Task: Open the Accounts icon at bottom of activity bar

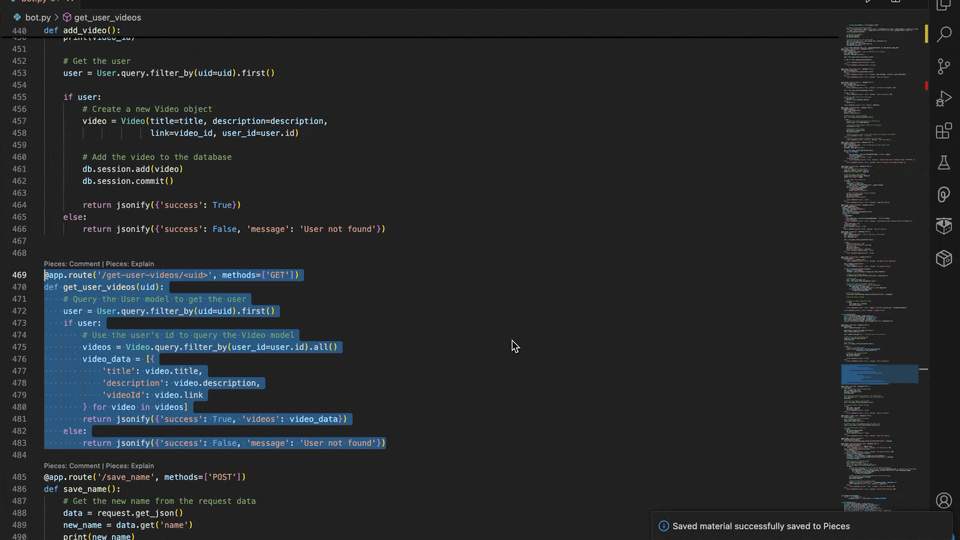Action: pyautogui.click(x=943, y=500)
